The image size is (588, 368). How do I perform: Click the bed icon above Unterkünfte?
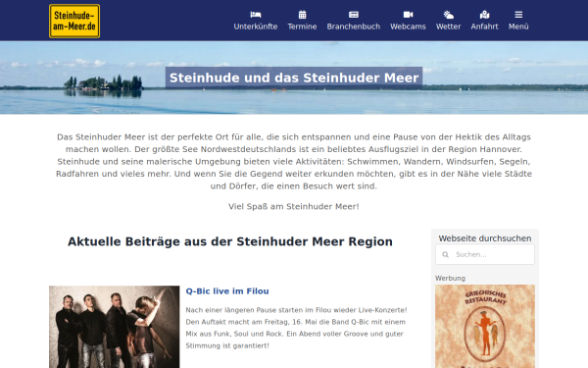tap(256, 15)
